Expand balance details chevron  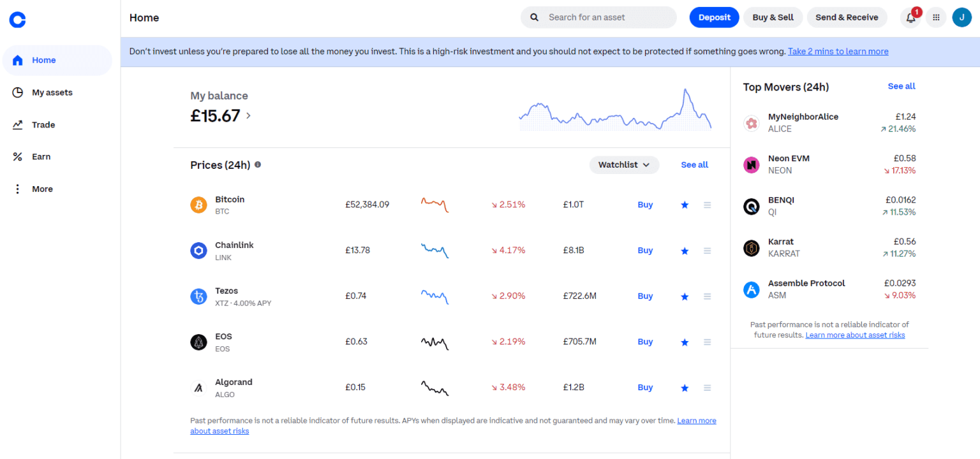248,116
